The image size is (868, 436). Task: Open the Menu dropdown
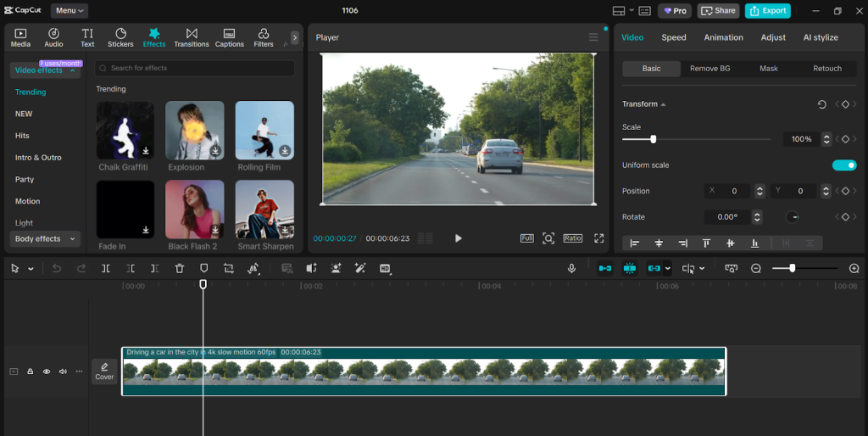pyautogui.click(x=70, y=11)
